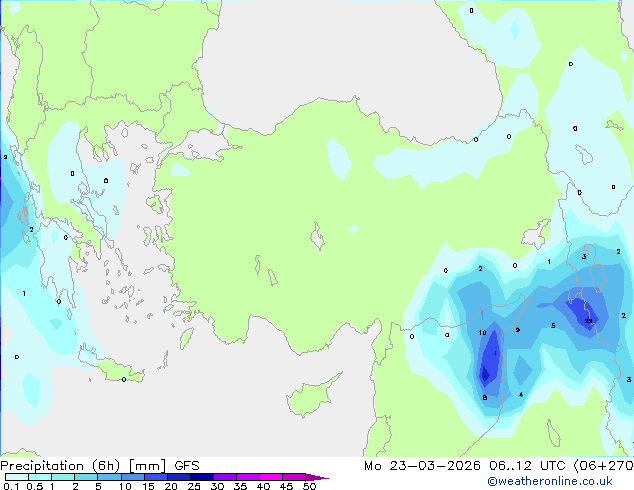Viewport: 634px width, 490px height.
Task: Click the '5' value on the map
Action: 553,326
